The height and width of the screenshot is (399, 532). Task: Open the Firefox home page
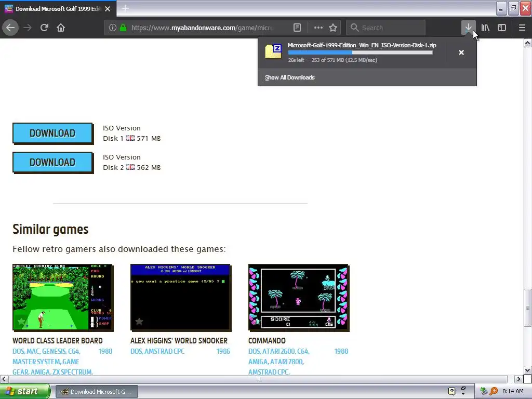(x=61, y=28)
